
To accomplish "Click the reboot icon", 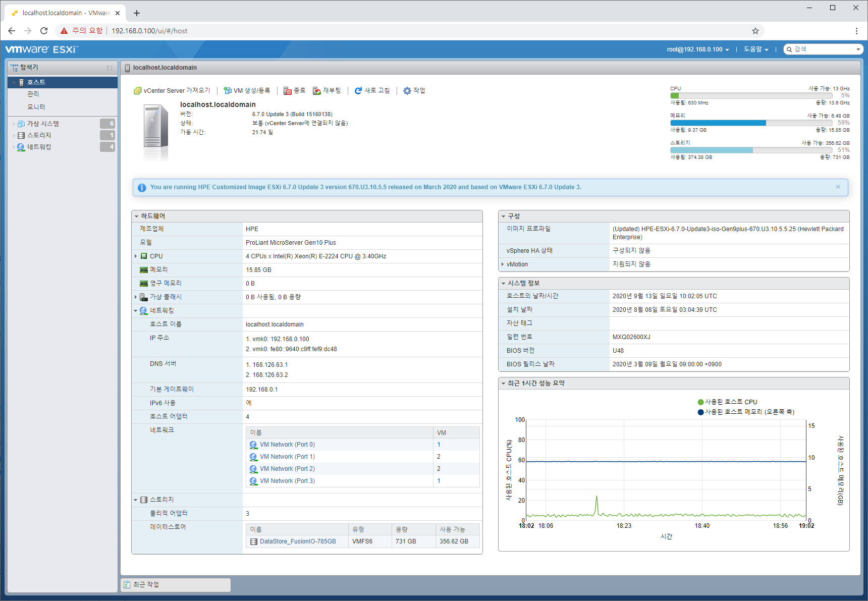I will (x=317, y=91).
